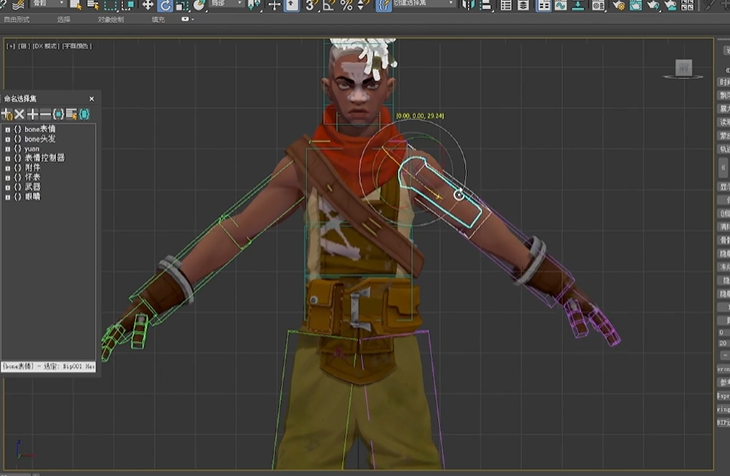Click Select Objects in Set icon

coord(58,114)
